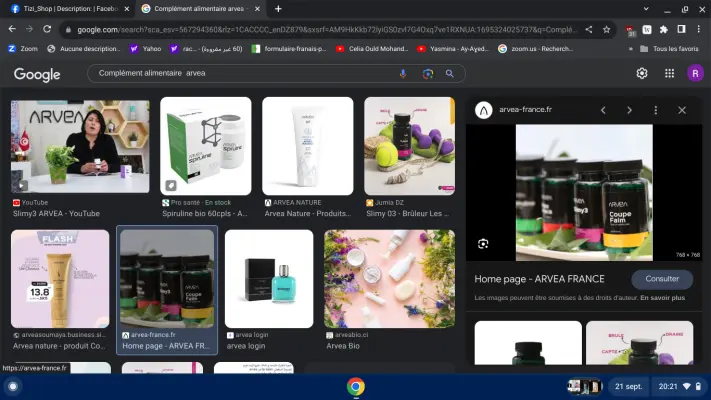Open the ChromeOS launcher button
This screenshot has height=400, width=711.
[13, 386]
